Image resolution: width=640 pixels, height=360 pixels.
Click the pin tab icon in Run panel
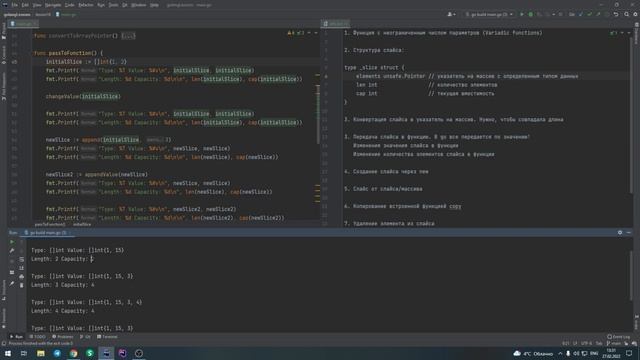tap(12, 284)
